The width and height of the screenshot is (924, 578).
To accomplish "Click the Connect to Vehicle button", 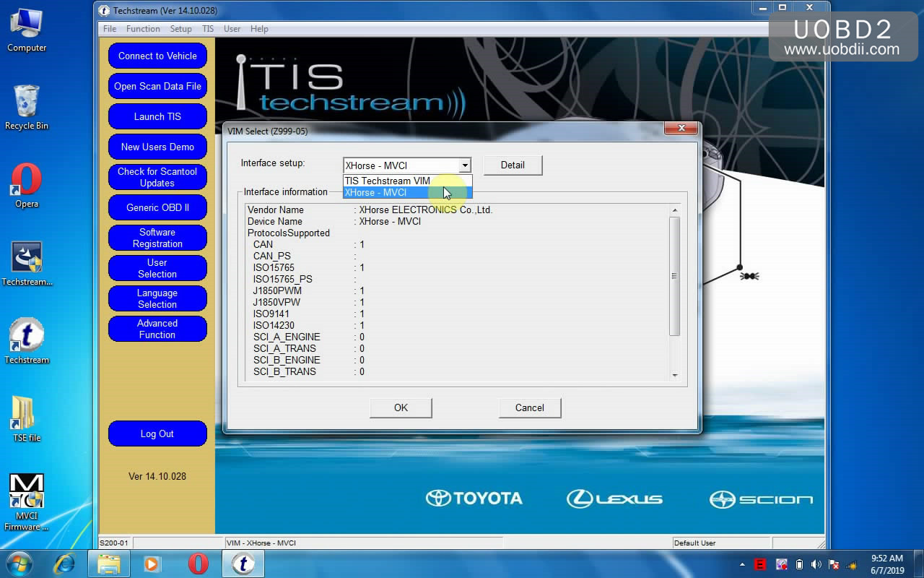I will (x=157, y=56).
